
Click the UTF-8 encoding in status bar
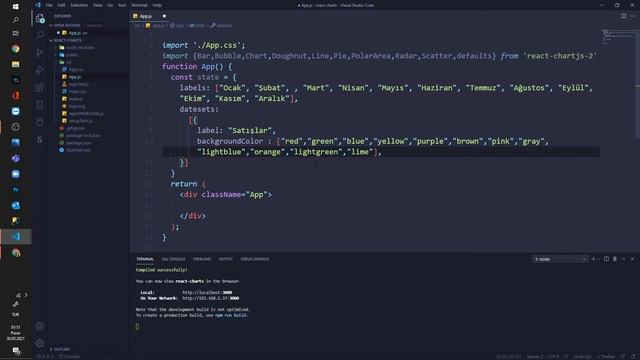point(553,357)
